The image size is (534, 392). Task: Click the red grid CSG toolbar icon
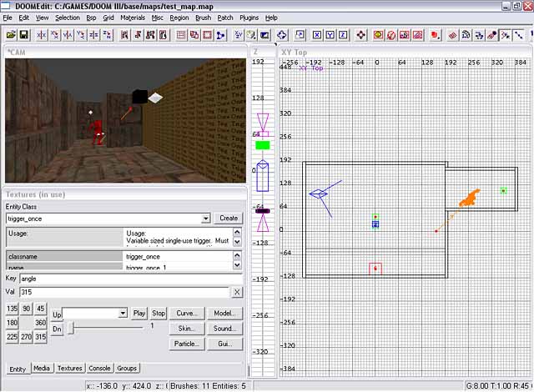point(181,35)
